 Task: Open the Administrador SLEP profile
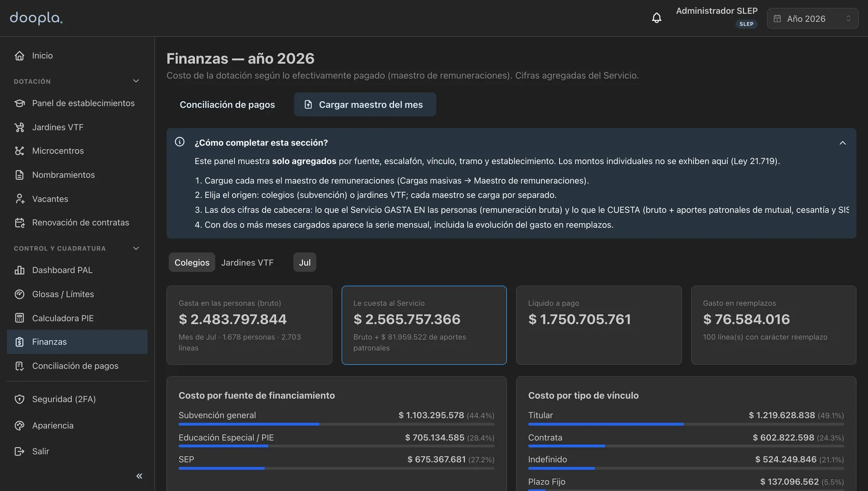717,17
